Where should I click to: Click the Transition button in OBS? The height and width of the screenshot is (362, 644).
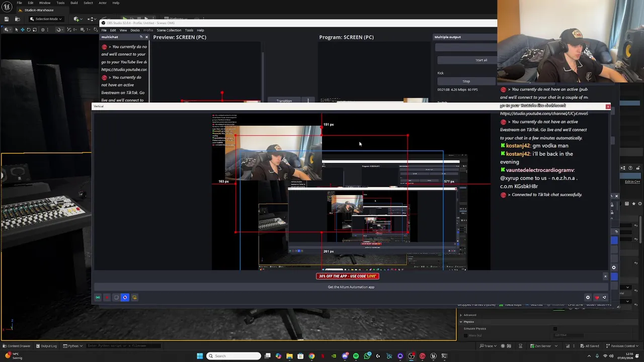point(284,101)
